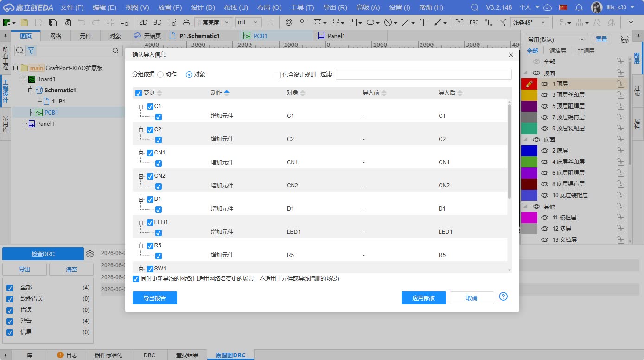Select the 对象 grouping radio button

tap(189, 74)
